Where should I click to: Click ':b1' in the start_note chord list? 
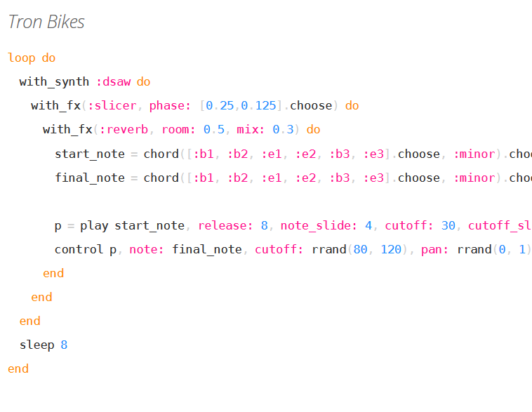coord(204,154)
